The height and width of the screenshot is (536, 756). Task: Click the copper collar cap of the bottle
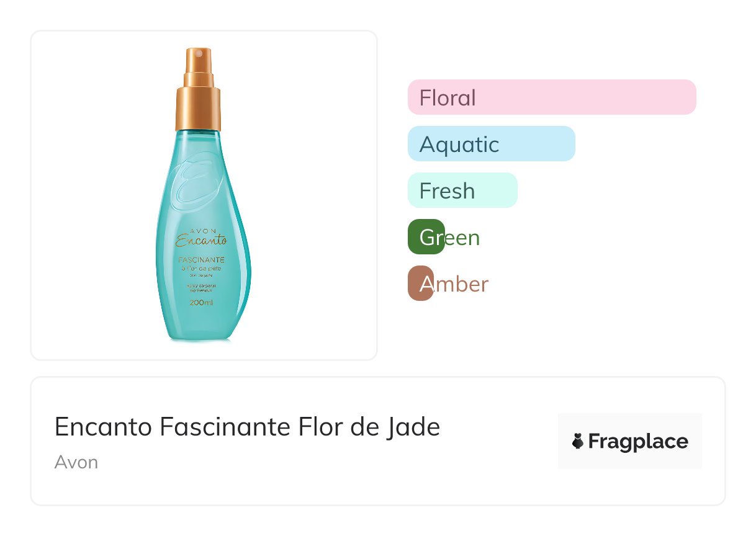(x=198, y=109)
